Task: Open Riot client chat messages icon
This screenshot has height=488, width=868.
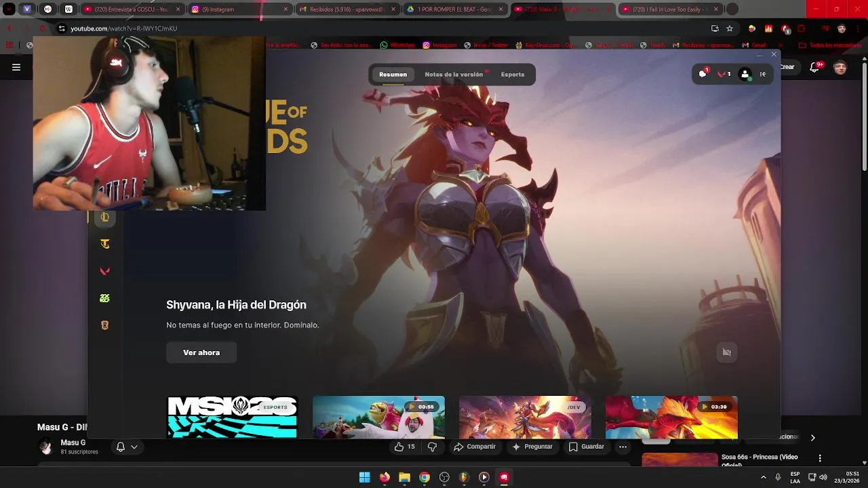Action: point(703,74)
